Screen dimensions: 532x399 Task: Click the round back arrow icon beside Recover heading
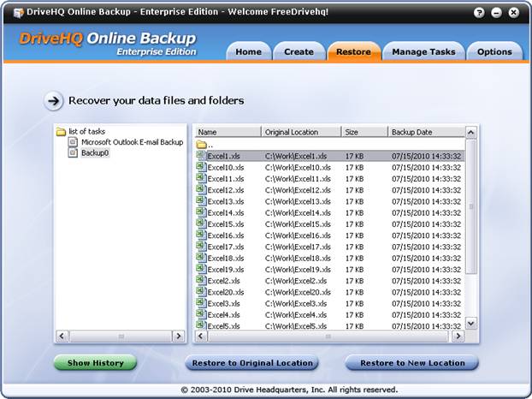(x=53, y=101)
